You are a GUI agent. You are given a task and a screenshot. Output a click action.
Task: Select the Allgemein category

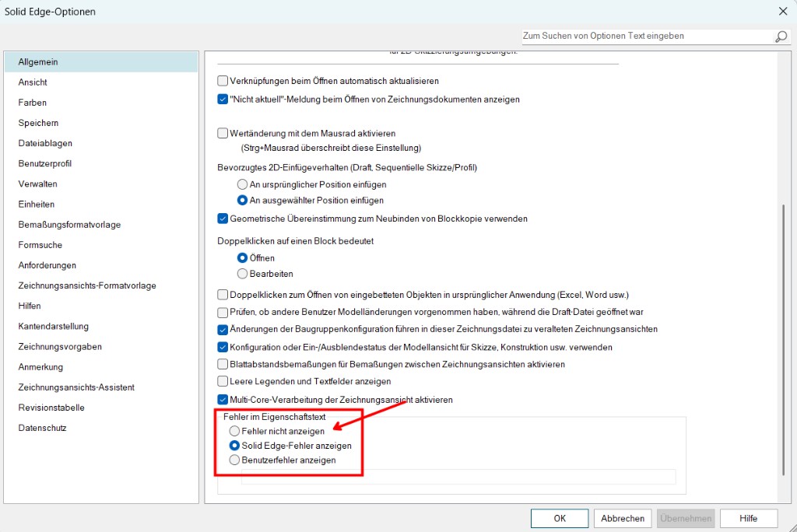pos(101,62)
